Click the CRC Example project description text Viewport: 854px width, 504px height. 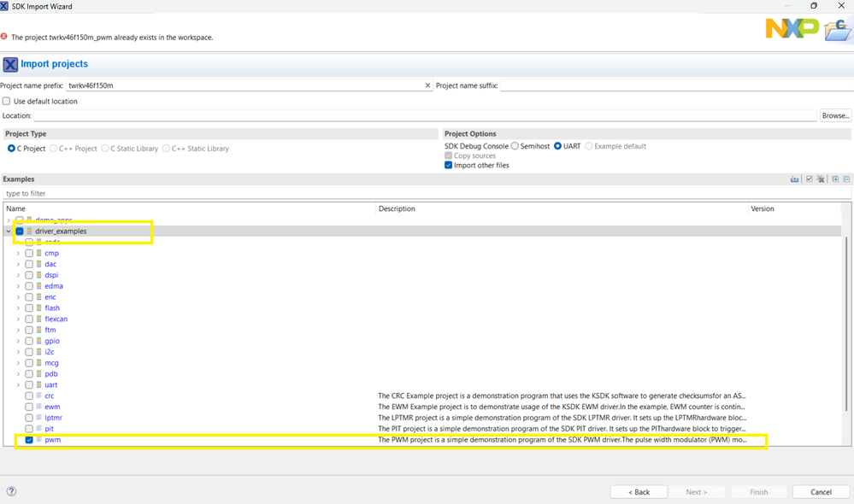click(x=562, y=396)
